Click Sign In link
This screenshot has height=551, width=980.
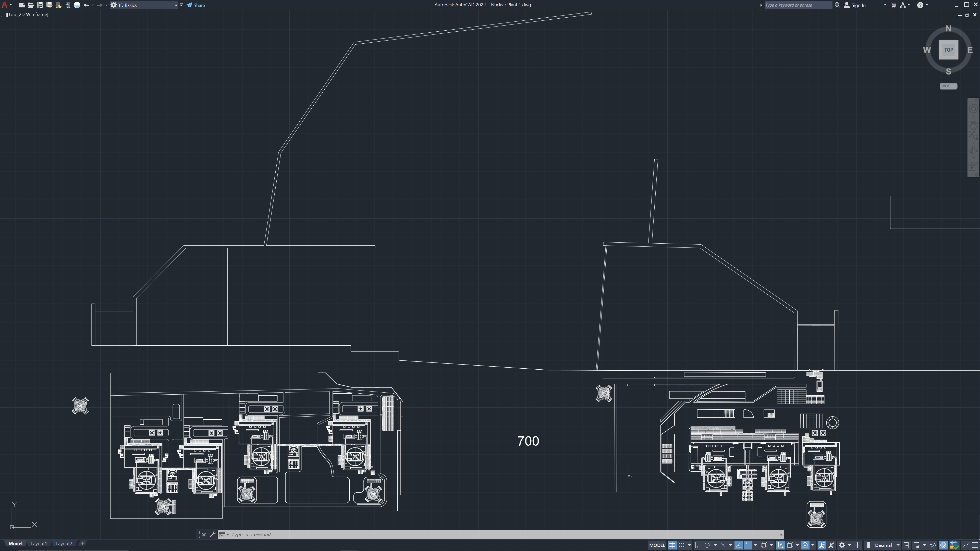[x=858, y=5]
